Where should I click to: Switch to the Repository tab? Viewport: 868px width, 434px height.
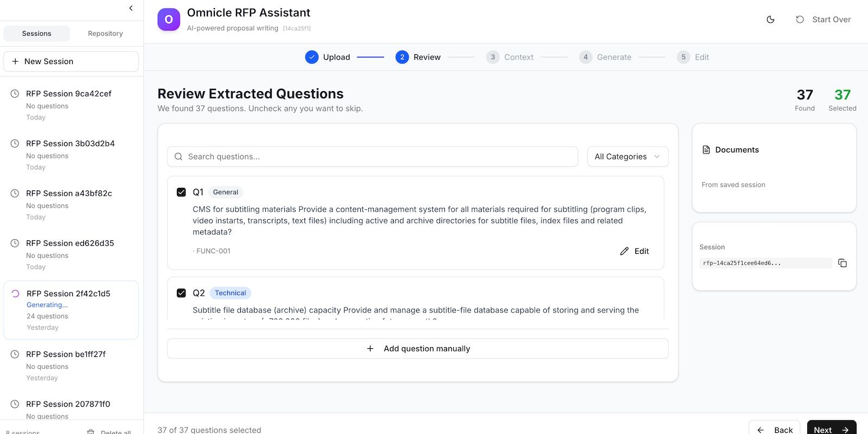(105, 34)
